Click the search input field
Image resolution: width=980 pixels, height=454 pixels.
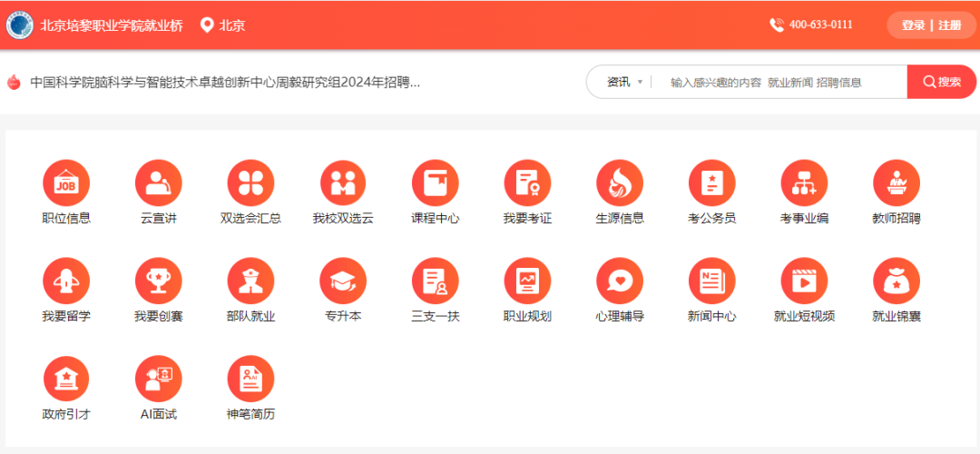tap(779, 82)
